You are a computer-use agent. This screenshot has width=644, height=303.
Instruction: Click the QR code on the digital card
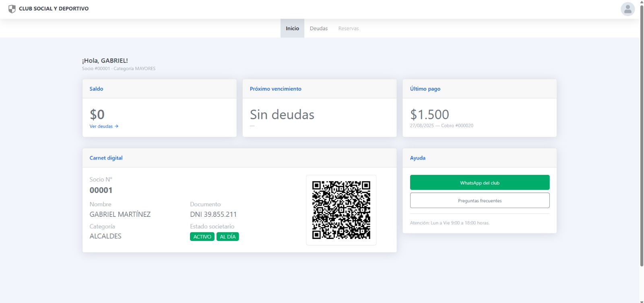pos(341,210)
